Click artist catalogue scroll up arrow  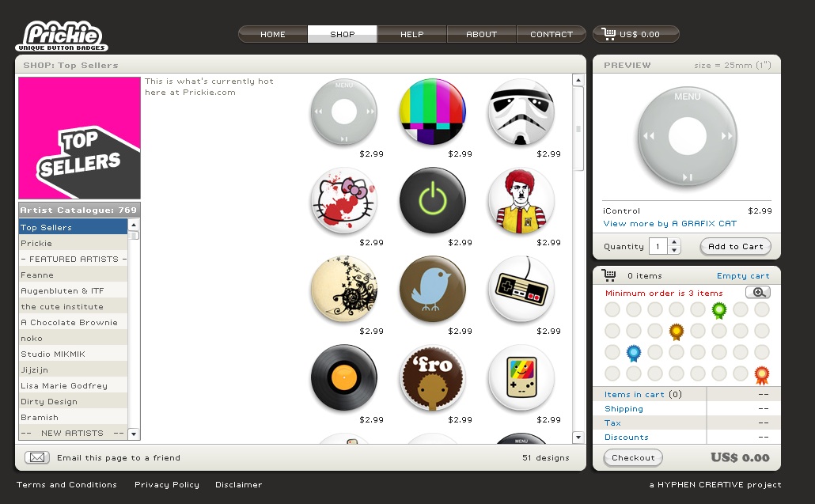[x=134, y=225]
